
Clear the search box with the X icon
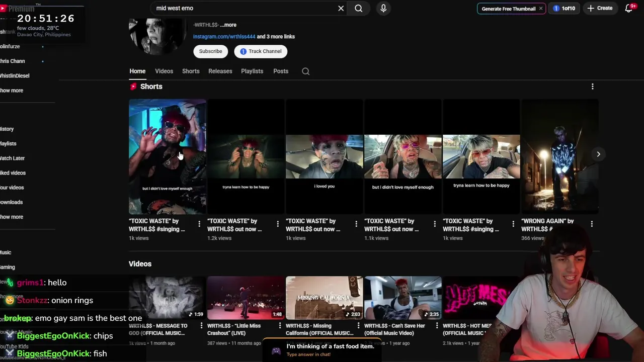pos(341,8)
